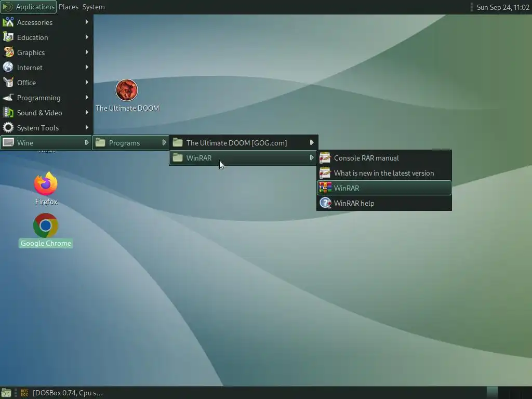Viewport: 532px width, 399px height.
Task: Click the What is new notepad icon
Action: point(325,172)
